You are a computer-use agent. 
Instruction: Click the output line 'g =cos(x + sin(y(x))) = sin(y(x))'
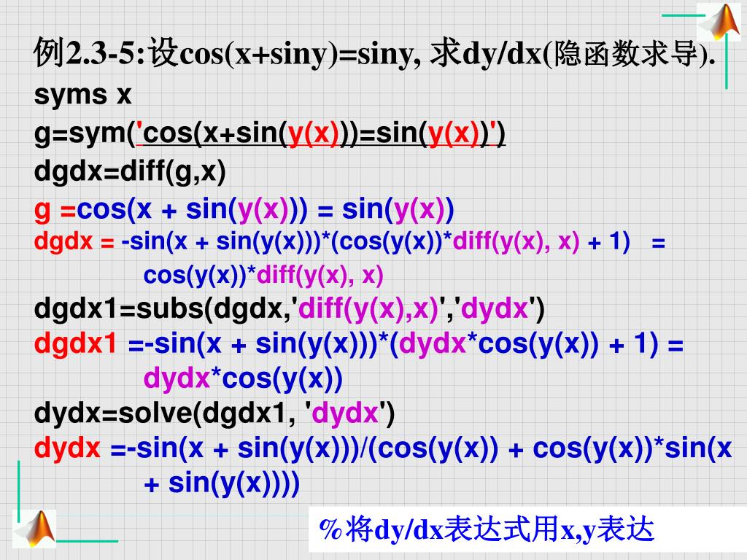[x=244, y=209]
